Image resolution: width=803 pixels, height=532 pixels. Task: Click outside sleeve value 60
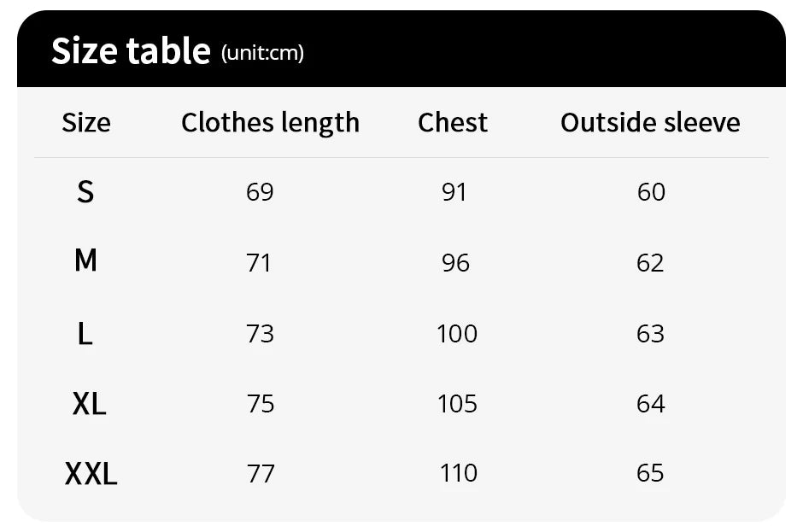(651, 192)
